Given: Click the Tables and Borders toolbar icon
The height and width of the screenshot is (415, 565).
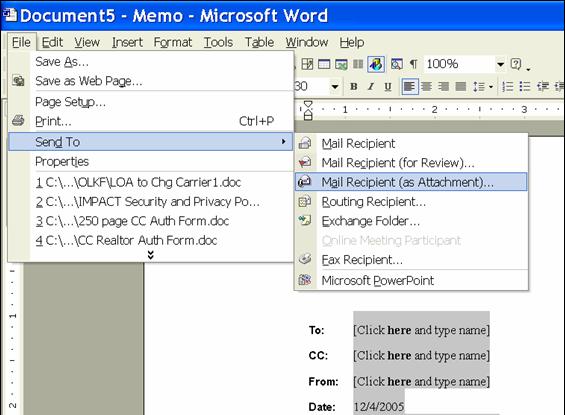Looking at the screenshot, I should coord(307,64).
